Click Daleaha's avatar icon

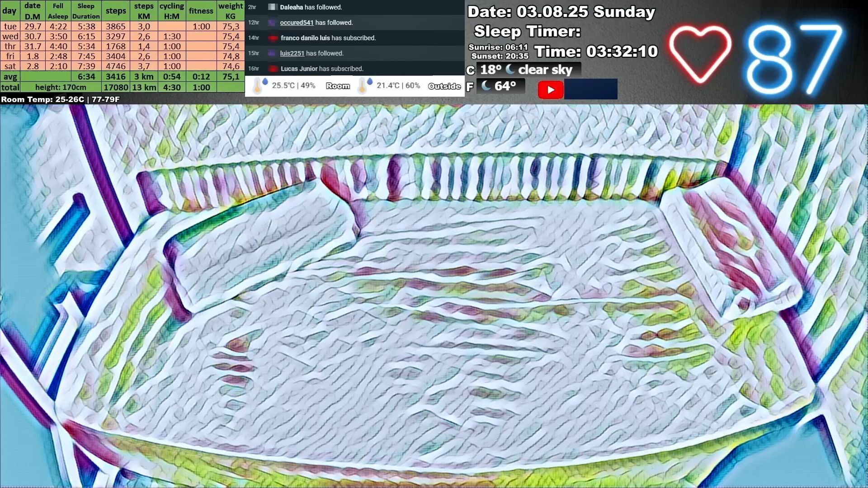272,7
